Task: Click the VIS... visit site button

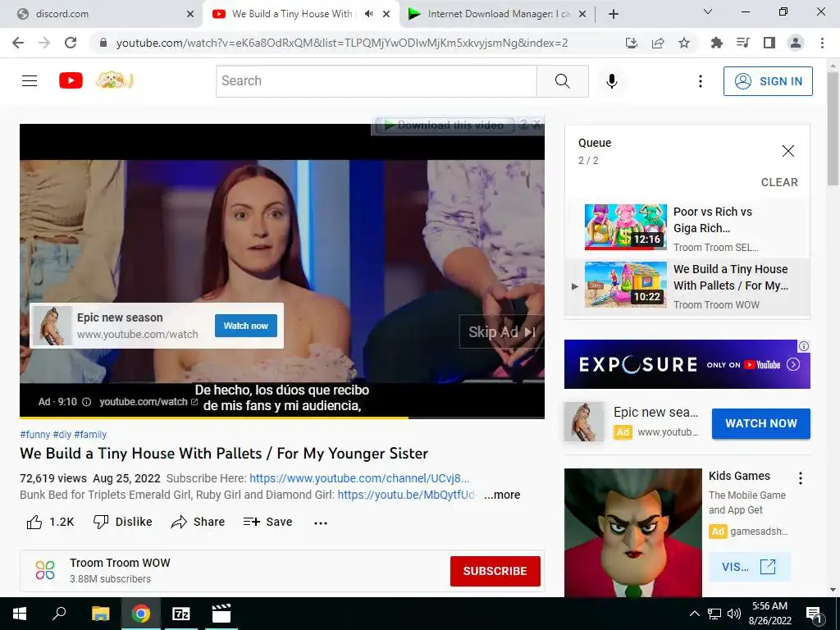Action: (749, 567)
